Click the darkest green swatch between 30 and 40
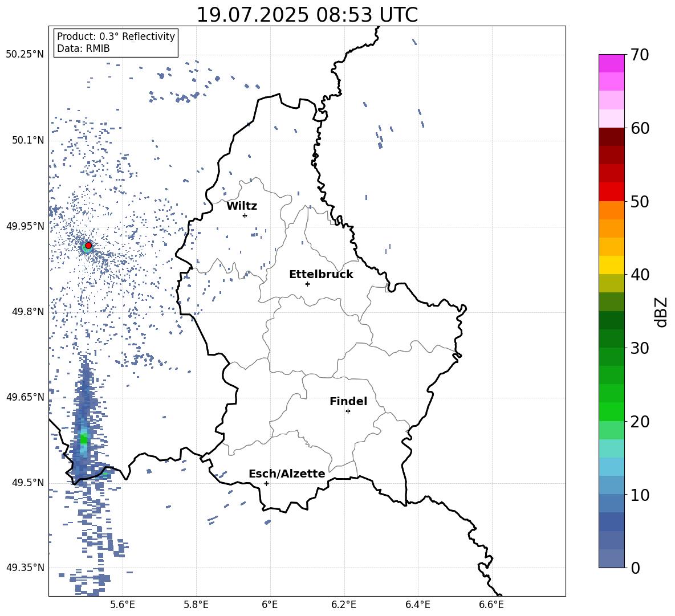 612,320
